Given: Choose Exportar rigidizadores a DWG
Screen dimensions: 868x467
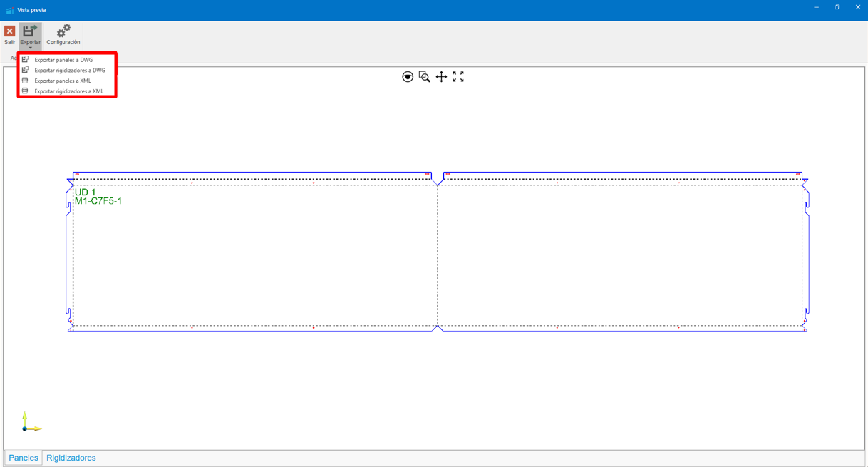Looking at the screenshot, I should pyautogui.click(x=69, y=71).
